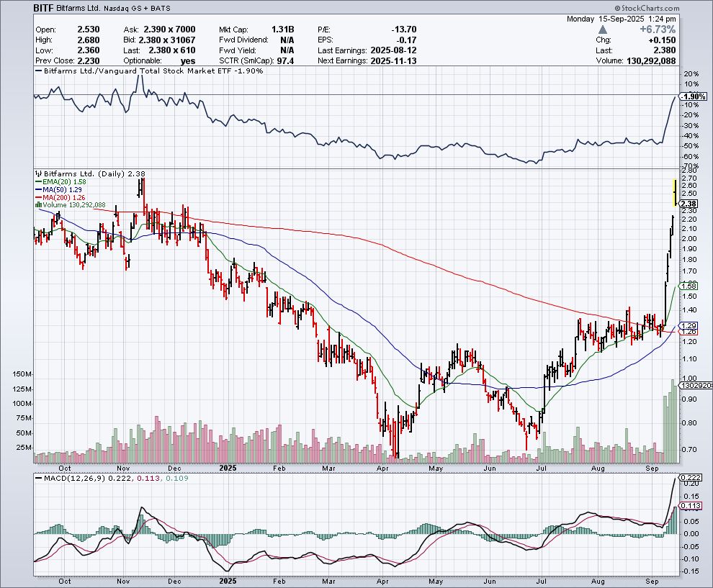
Task: Select the Bid value 2.380 x 31067
Action: point(167,40)
